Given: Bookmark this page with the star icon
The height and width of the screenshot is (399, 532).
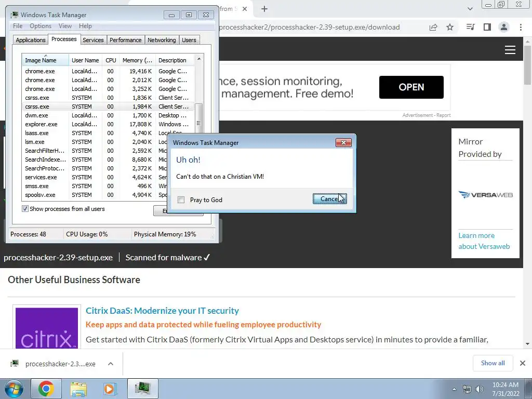Looking at the screenshot, I should point(450,27).
